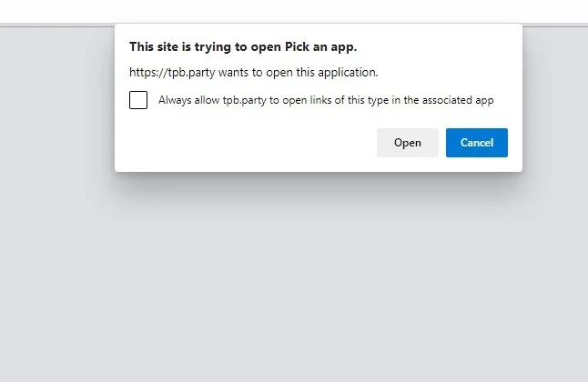Click the https://tpb.party URL text

pos(172,73)
